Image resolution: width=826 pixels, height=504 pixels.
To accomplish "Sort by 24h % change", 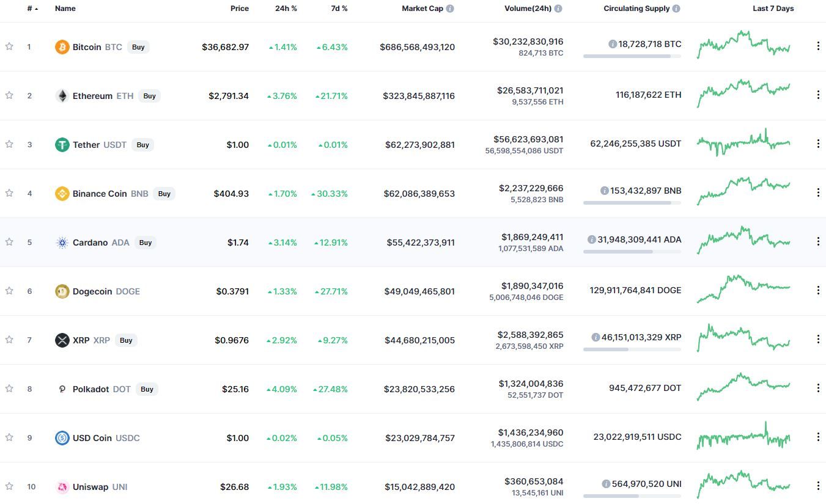I will click(x=286, y=9).
